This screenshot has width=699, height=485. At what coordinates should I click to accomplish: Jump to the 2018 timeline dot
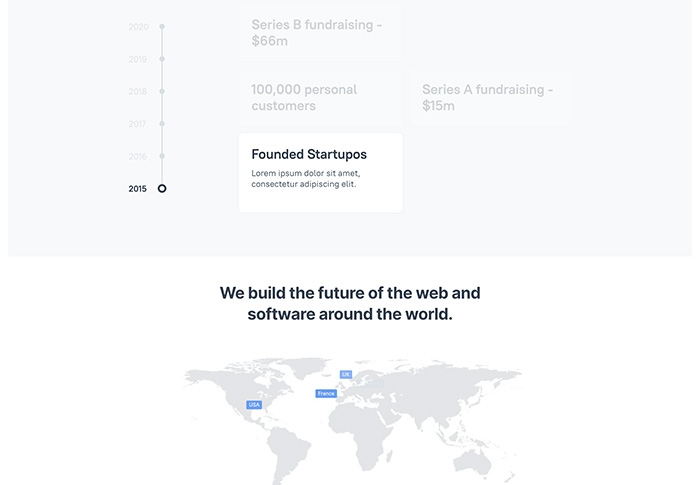pyautogui.click(x=162, y=91)
